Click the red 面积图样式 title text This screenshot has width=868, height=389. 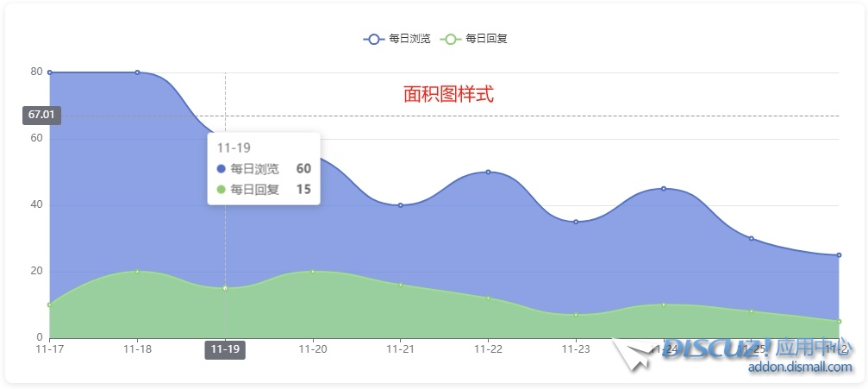(448, 95)
